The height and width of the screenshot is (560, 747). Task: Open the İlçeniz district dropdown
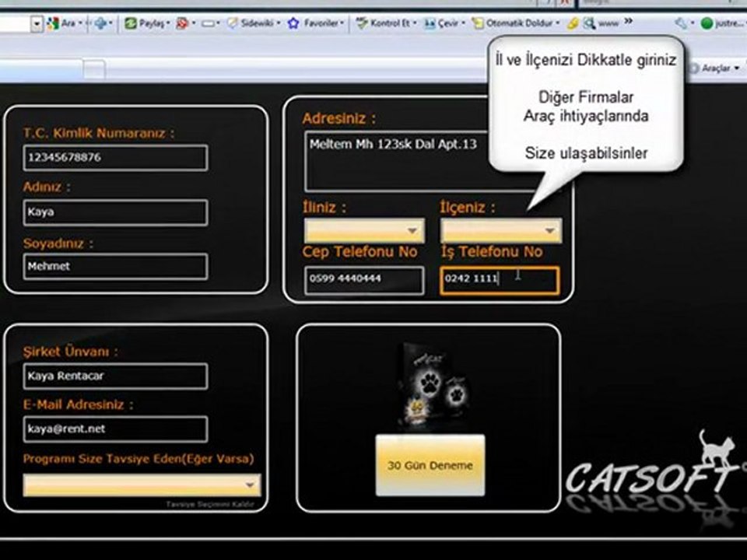(x=501, y=231)
